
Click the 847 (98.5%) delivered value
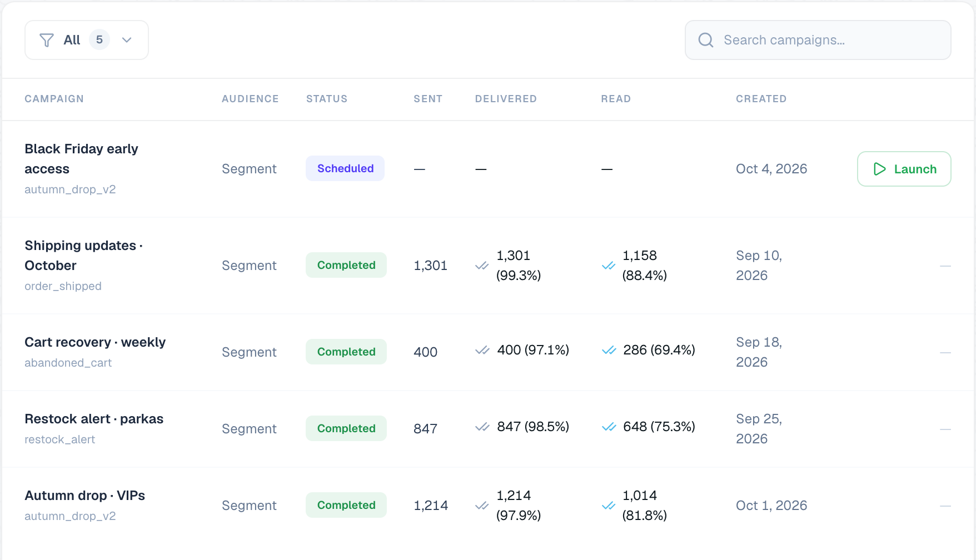coord(533,427)
